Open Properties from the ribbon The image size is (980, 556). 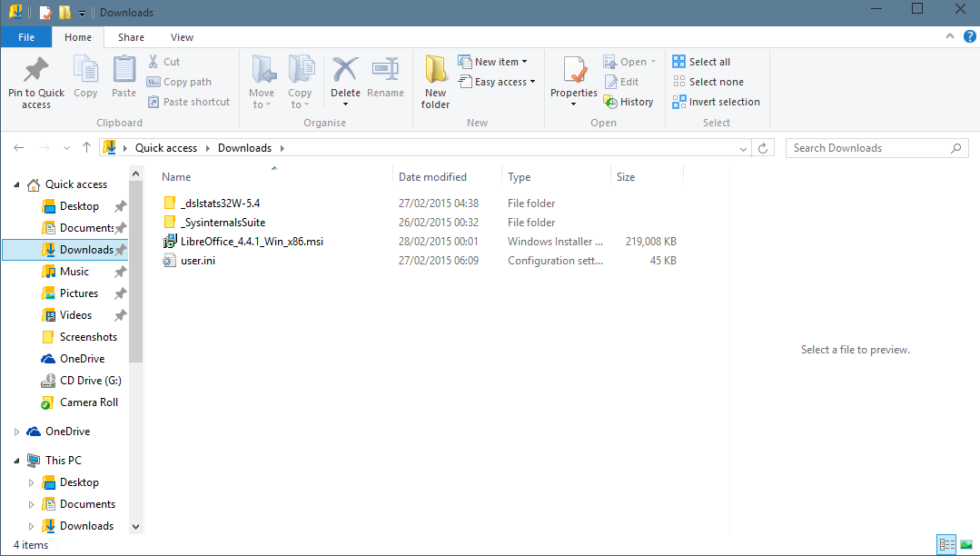[574, 71]
